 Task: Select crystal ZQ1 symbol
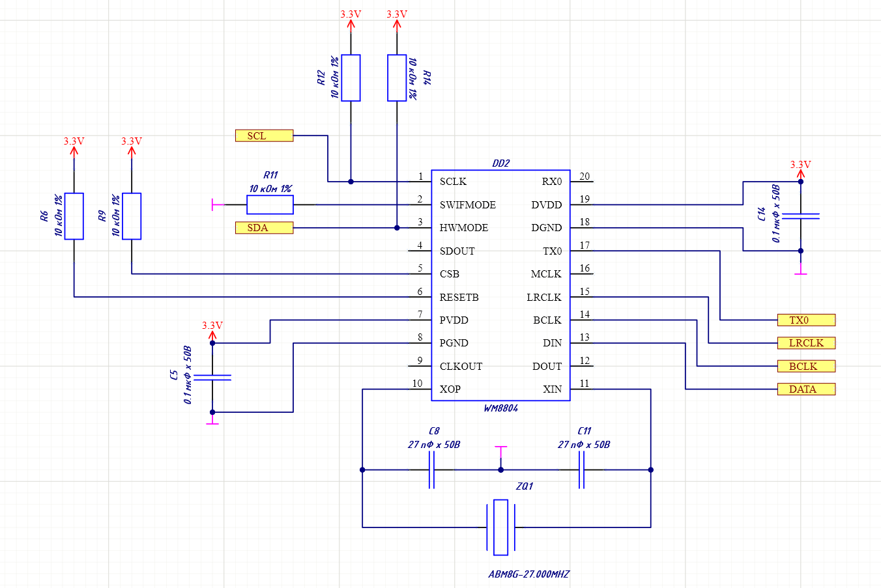tap(500, 527)
